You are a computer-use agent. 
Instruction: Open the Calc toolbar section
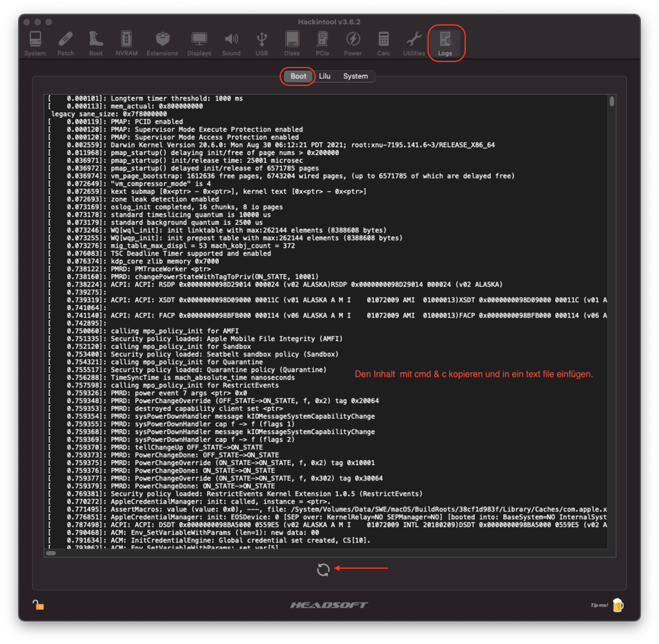(383, 44)
